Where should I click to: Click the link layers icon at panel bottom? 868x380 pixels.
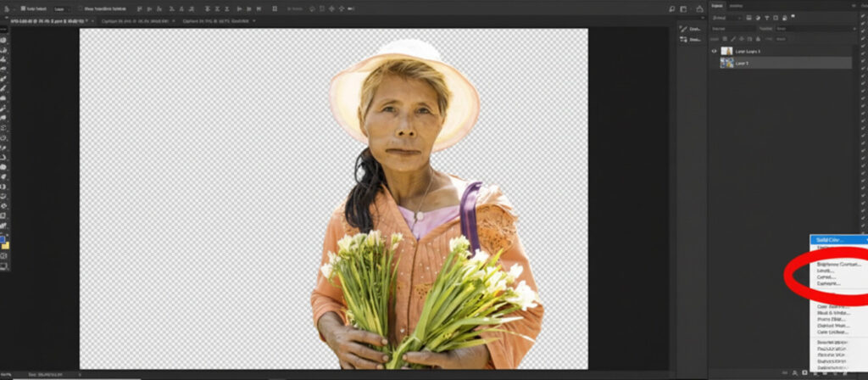[x=787, y=373]
